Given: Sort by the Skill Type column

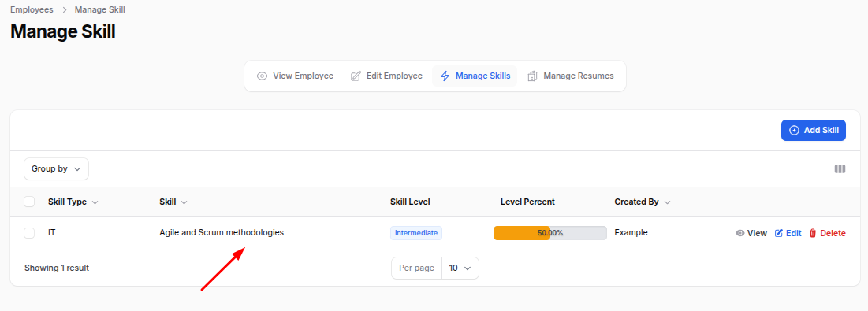Looking at the screenshot, I should pyautogui.click(x=73, y=202).
